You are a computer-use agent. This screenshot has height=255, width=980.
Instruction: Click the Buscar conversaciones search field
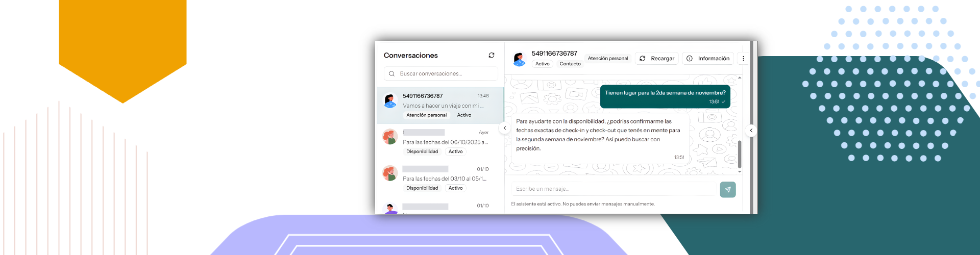[440, 74]
